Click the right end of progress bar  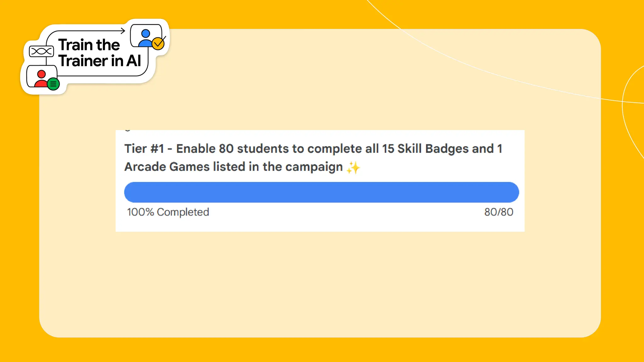coord(511,192)
